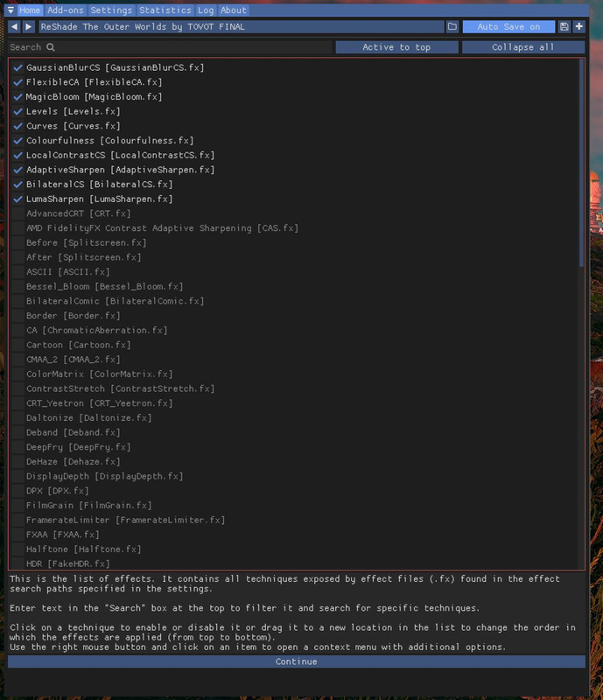Select the ASCII [ASCII.fx] row

(68, 272)
